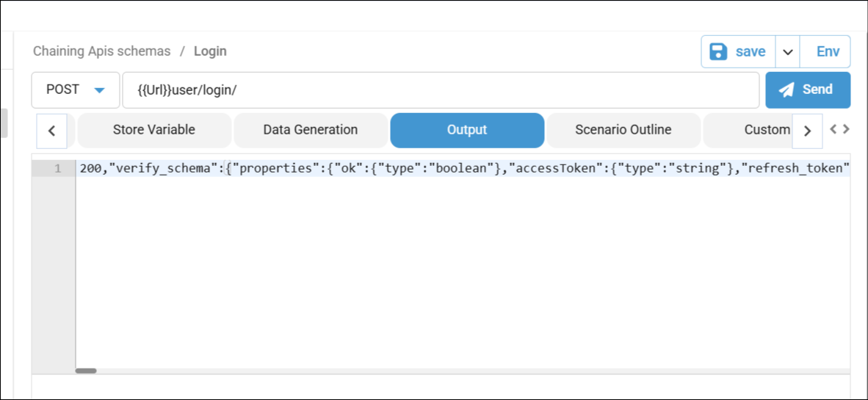The image size is (868, 400).
Task: Switch to the Store Variable tab
Action: pyautogui.click(x=154, y=130)
